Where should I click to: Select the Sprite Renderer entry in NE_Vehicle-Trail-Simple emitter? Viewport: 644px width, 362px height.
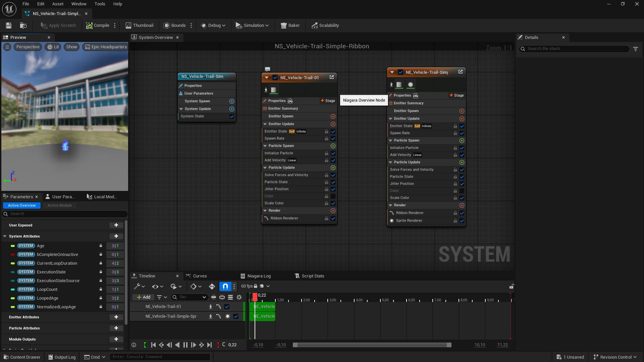click(410, 220)
